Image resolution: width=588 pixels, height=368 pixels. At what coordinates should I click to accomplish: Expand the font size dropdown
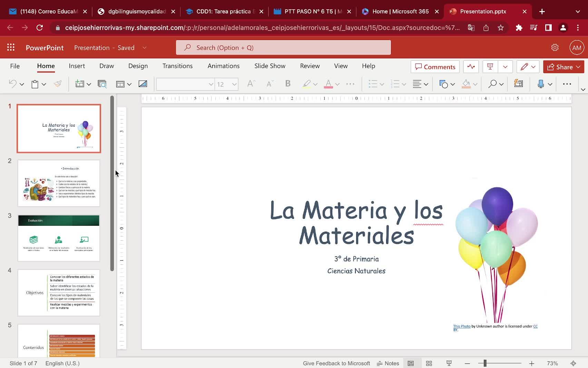point(234,84)
